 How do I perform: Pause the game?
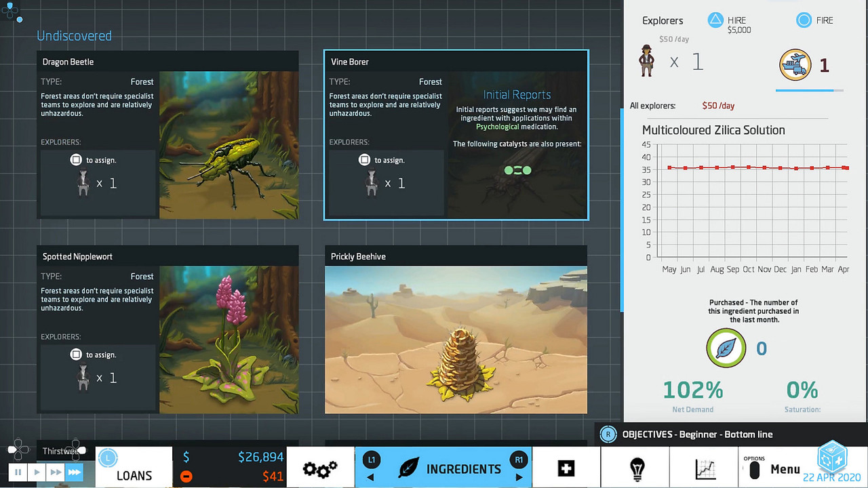[18, 472]
